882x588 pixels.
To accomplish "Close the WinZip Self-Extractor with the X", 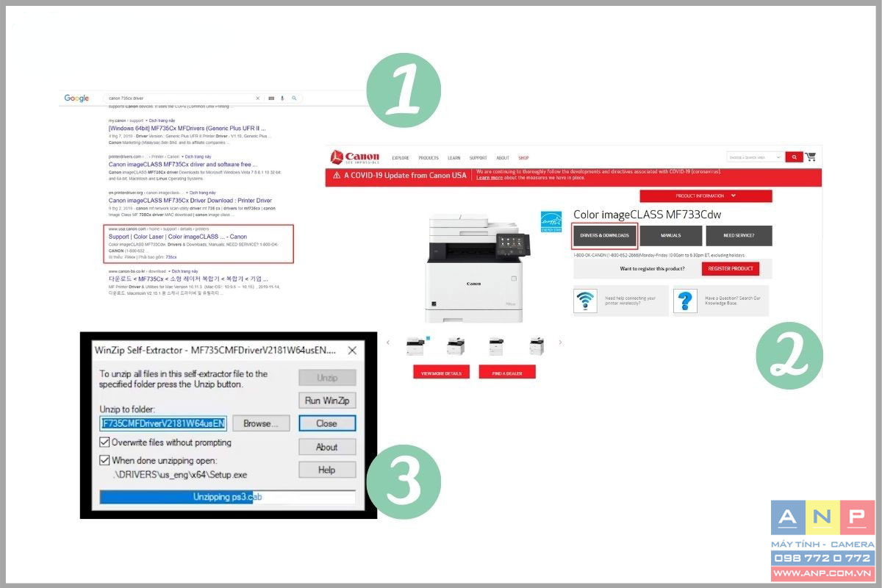I will (x=352, y=351).
